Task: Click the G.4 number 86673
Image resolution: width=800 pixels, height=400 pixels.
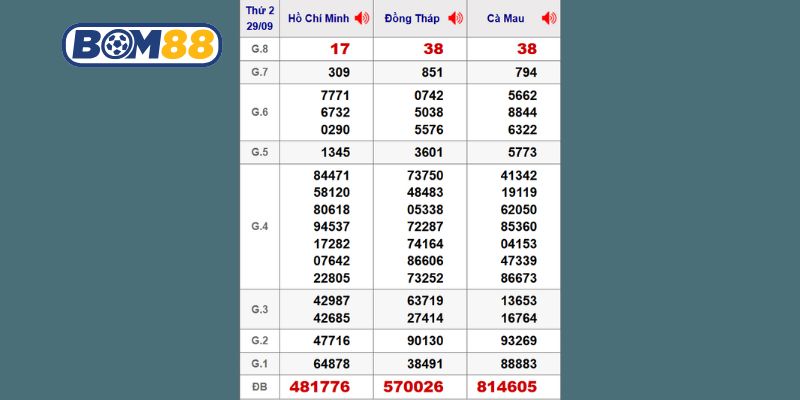Action: coord(518,278)
